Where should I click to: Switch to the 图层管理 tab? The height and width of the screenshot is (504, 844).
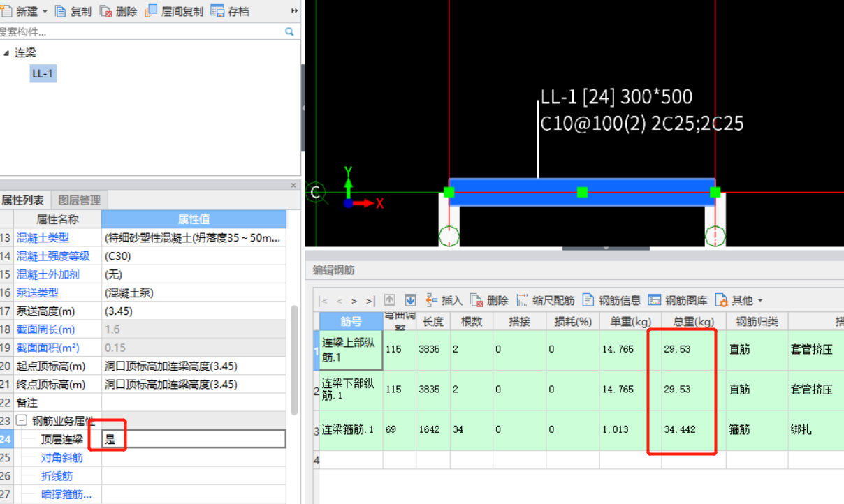(x=79, y=200)
